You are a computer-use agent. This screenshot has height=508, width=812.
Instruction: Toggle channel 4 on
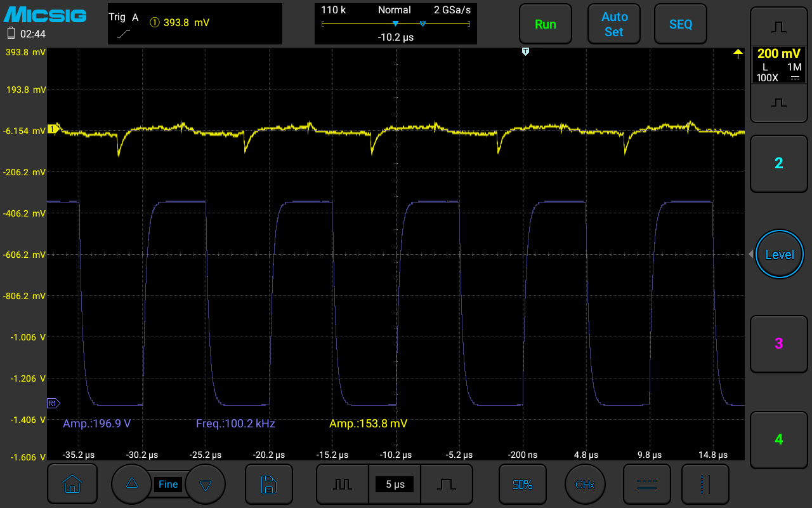pyautogui.click(x=778, y=439)
